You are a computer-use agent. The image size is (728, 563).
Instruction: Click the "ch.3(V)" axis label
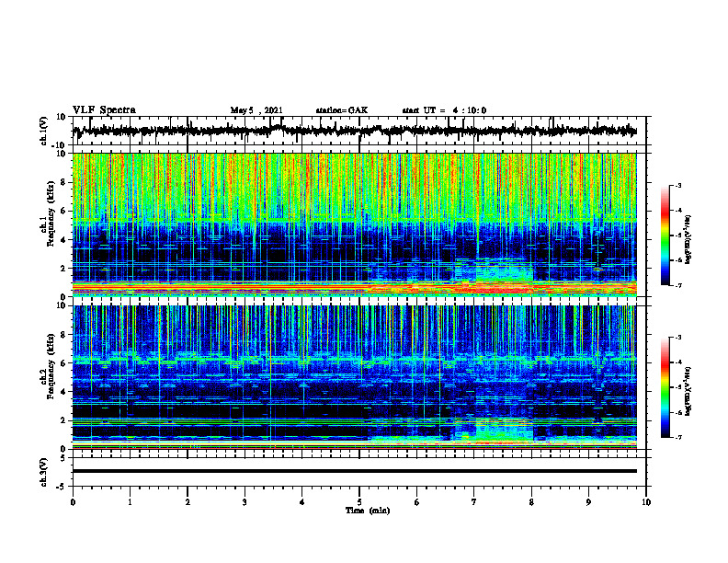click(x=44, y=472)
